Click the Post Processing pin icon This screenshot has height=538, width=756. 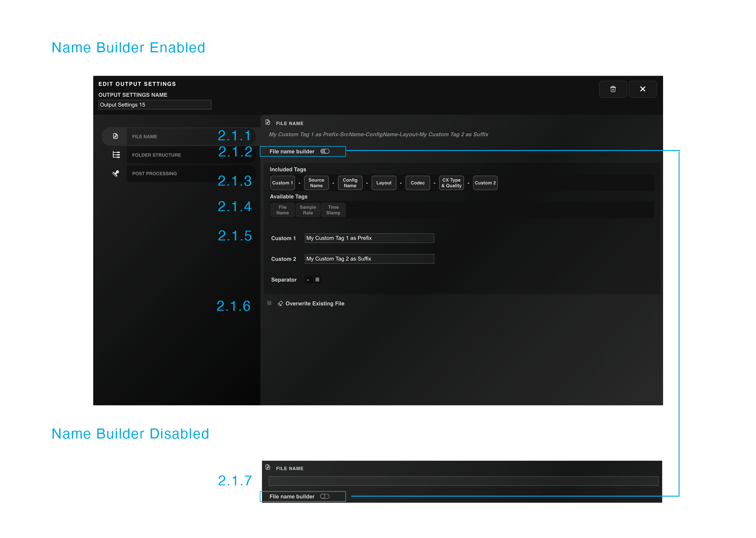pyautogui.click(x=115, y=173)
